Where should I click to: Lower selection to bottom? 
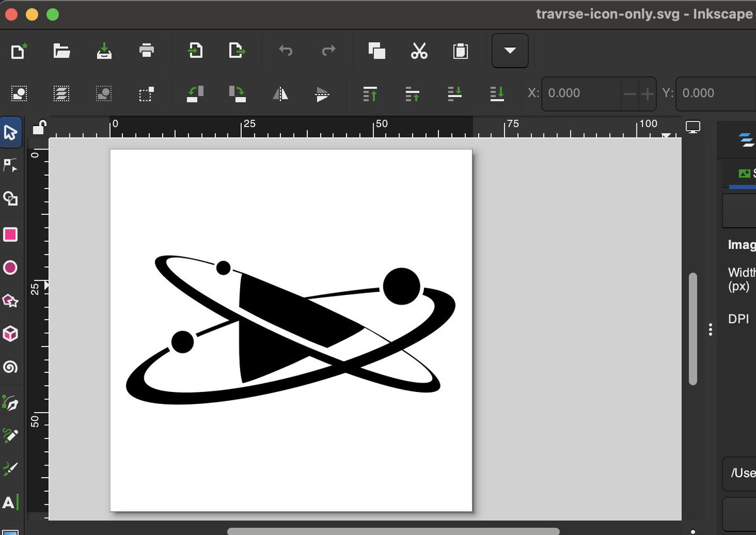point(497,94)
